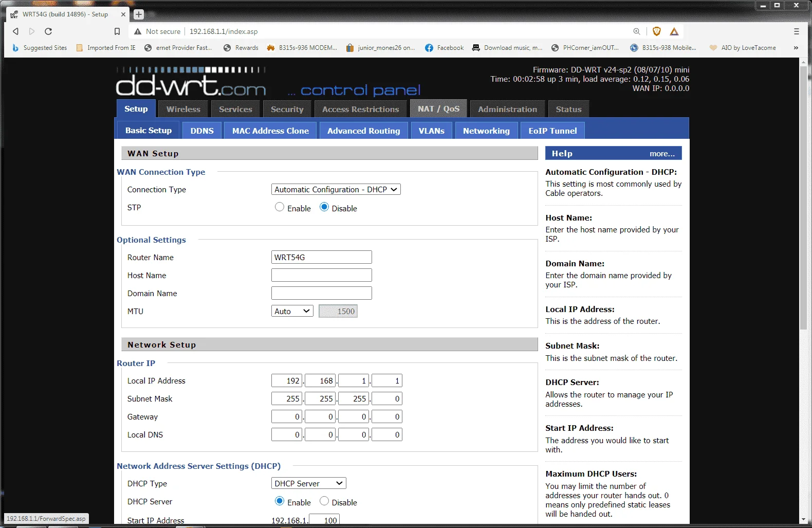Screen dimensions: 812x528
Task: Go back with the browser back arrow
Action: [x=15, y=31]
